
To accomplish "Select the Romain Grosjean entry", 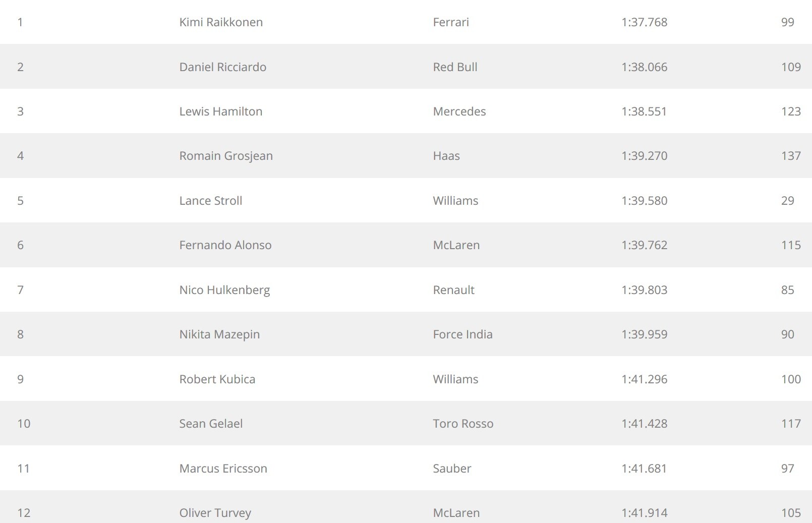I will tap(226, 156).
